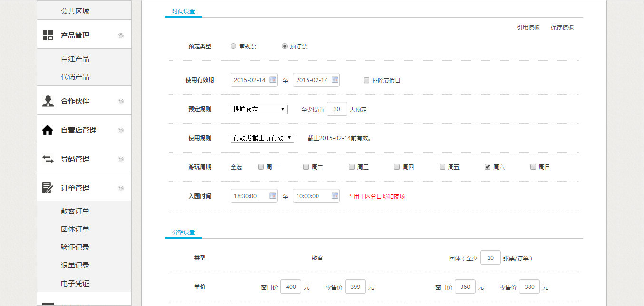Open calendar icon for start validity date
Image resolution: width=644 pixels, height=306 pixels.
pos(273,80)
